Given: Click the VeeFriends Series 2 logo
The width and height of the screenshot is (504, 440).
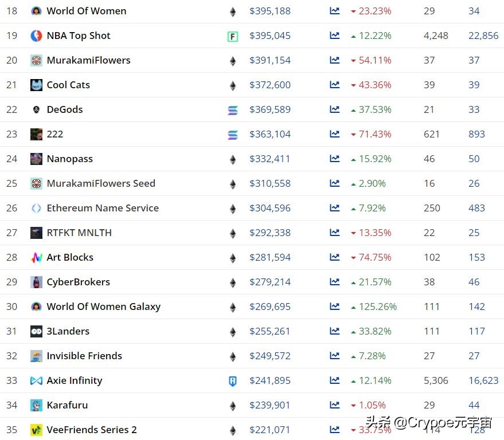Looking at the screenshot, I should 36,430.
